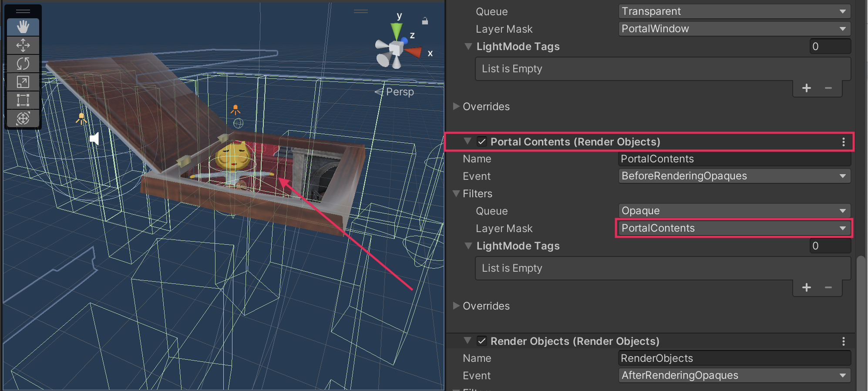Disable the Portal Contents render feature checkbox

point(482,142)
